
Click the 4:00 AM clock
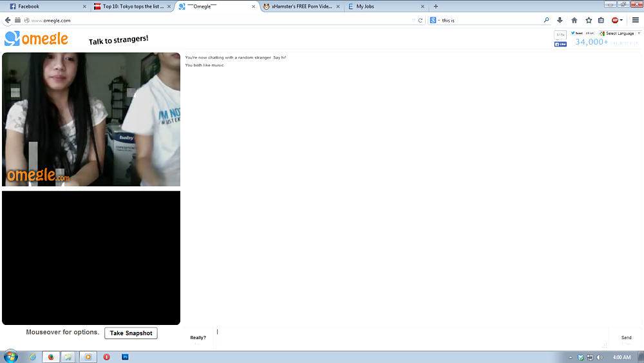[x=621, y=357]
